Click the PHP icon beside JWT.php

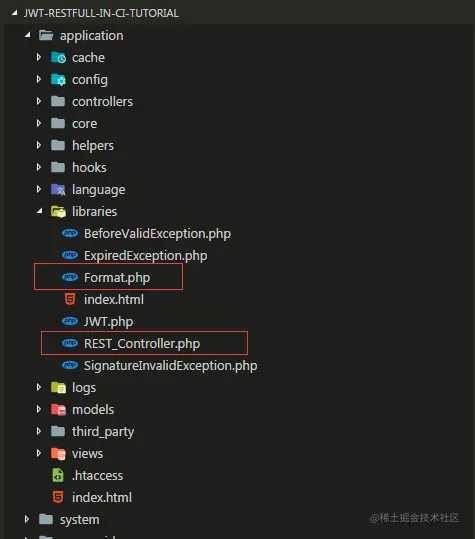(70, 321)
